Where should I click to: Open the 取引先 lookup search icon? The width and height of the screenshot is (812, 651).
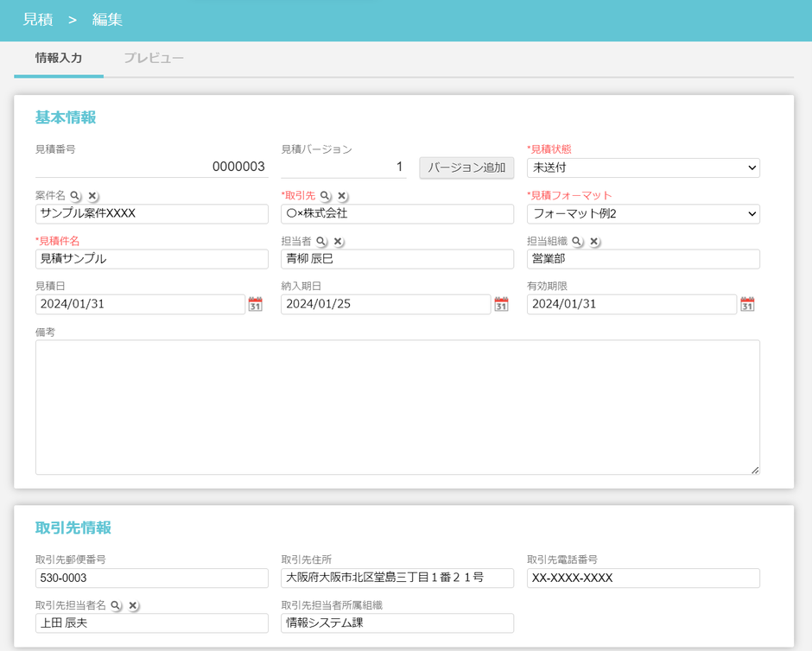(326, 196)
